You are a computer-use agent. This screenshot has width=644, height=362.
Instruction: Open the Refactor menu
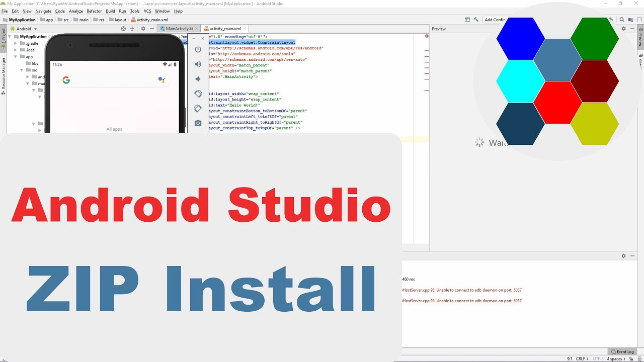94,11
